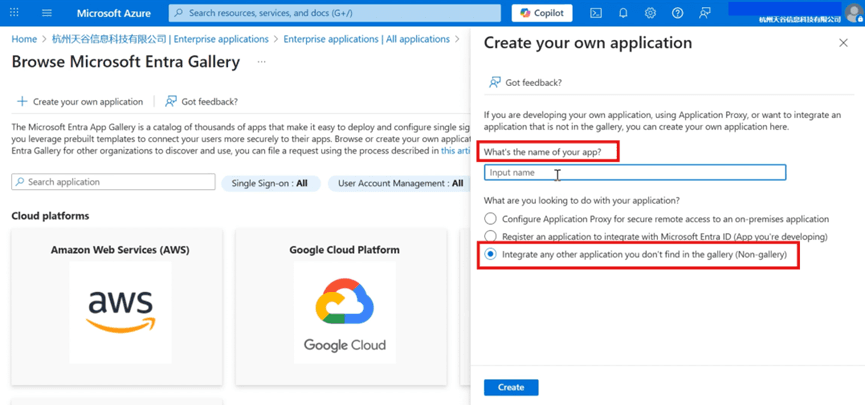
Task: Click Create your own application command
Action: pyautogui.click(x=80, y=102)
